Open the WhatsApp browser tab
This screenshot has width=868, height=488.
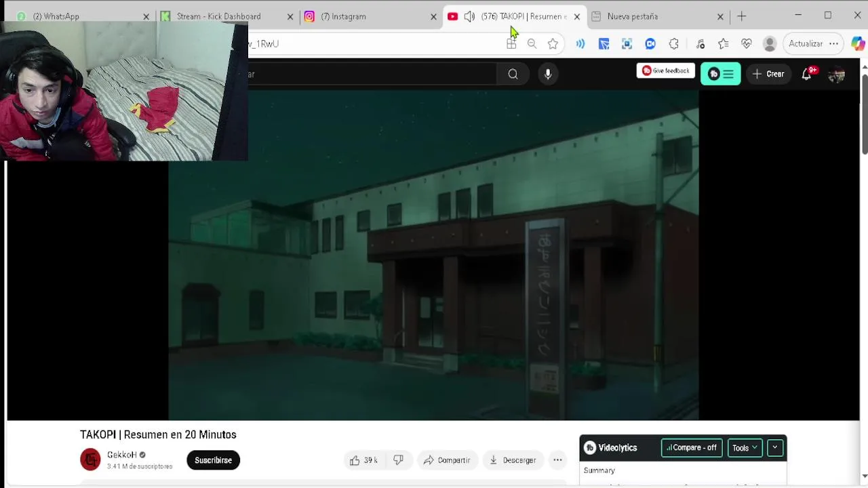pyautogui.click(x=81, y=16)
